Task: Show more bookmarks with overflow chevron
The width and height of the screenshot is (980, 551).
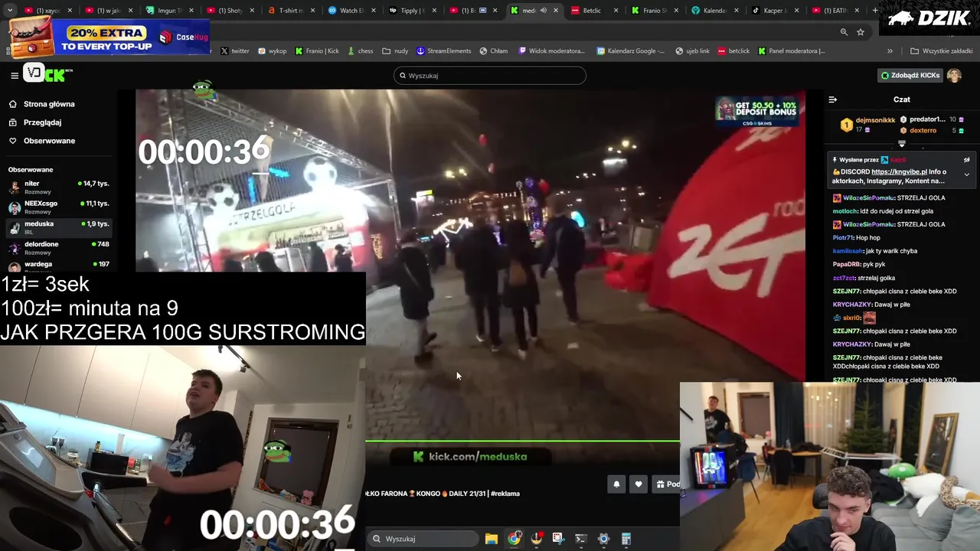Action: point(890,51)
